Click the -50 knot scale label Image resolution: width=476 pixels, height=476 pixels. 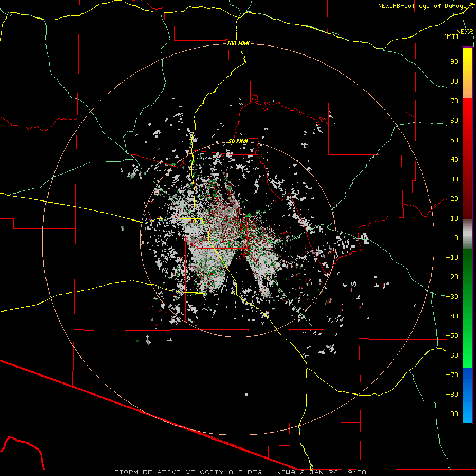[452, 336]
